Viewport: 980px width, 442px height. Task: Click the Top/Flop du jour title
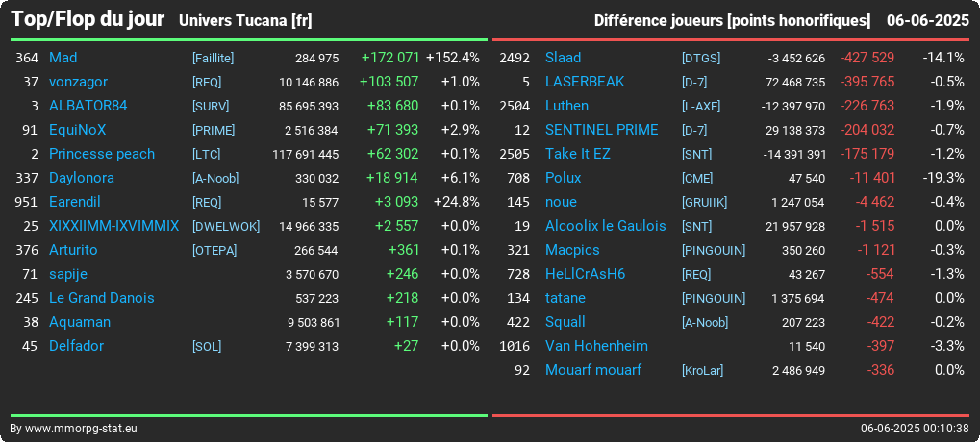[88, 19]
